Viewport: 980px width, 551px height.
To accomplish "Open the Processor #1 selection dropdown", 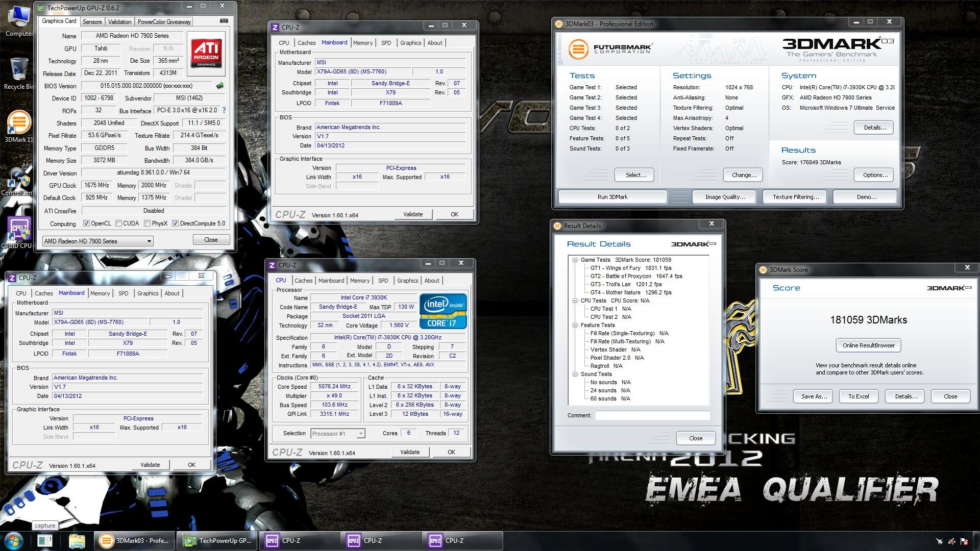I will pos(337,434).
